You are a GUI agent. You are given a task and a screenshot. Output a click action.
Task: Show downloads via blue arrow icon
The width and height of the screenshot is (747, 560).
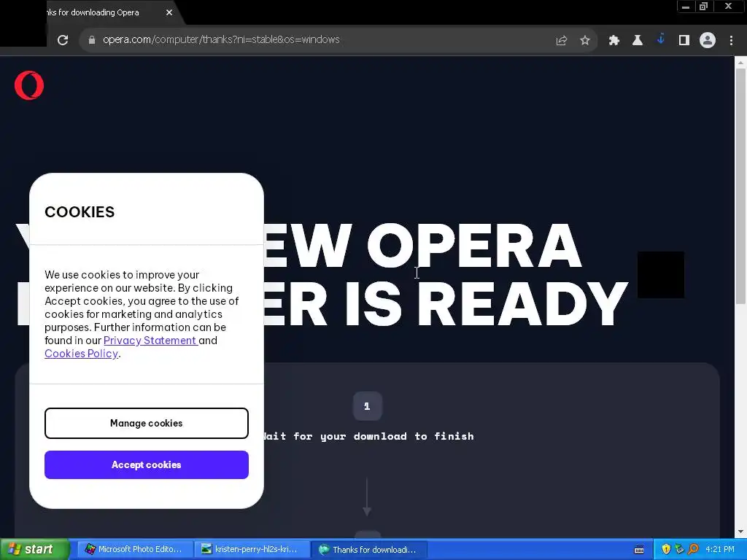click(661, 39)
